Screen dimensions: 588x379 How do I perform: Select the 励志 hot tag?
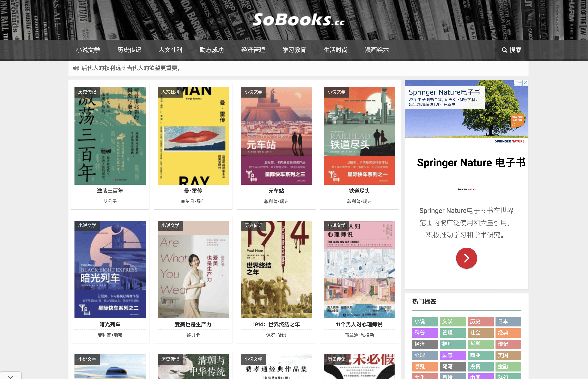click(x=453, y=356)
